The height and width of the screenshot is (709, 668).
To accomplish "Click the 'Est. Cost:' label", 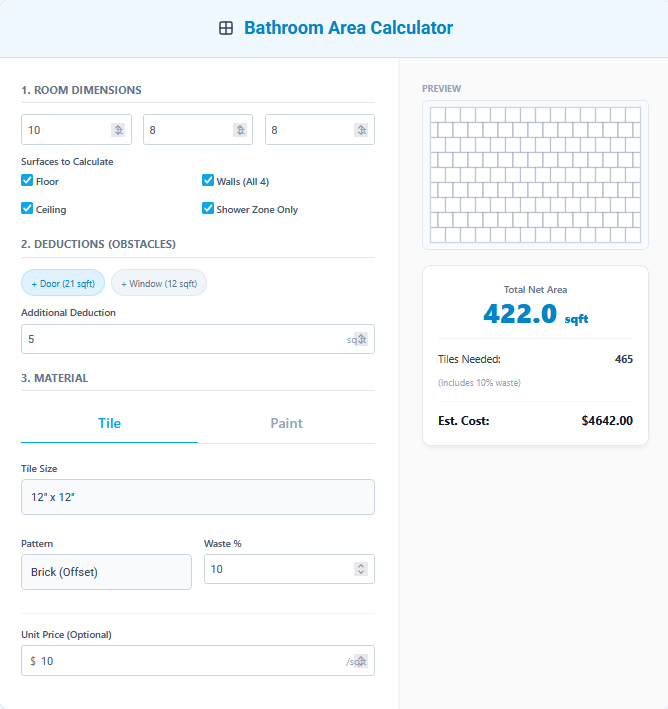I will coord(464,421).
